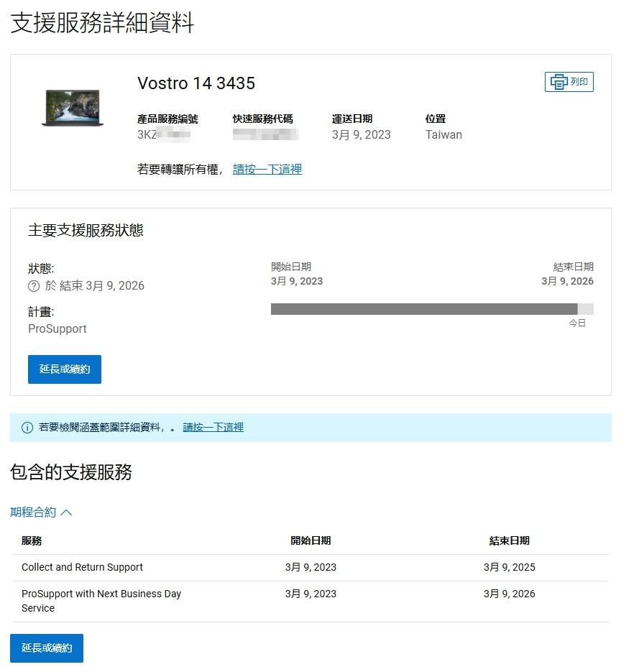Click the 服務 column header

[x=32, y=540]
